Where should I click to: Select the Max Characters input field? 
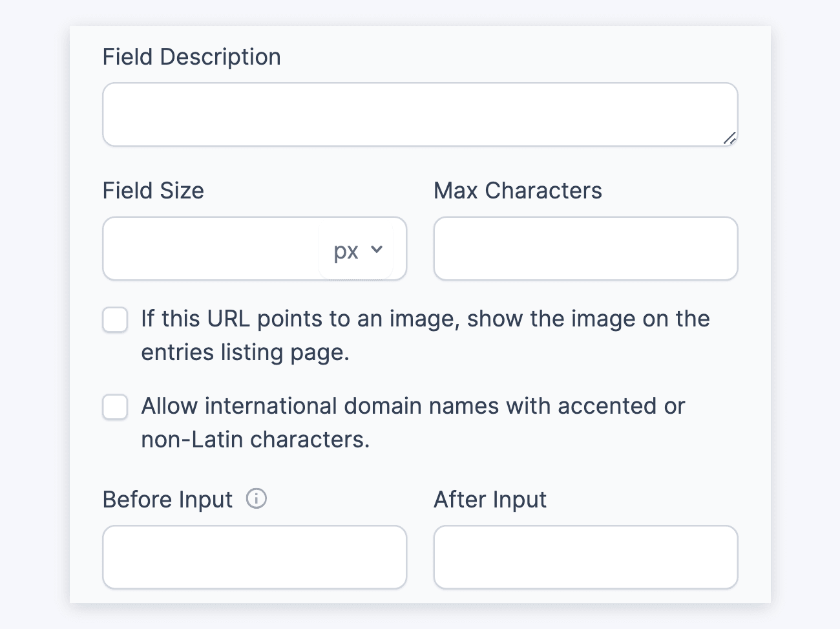(x=585, y=249)
